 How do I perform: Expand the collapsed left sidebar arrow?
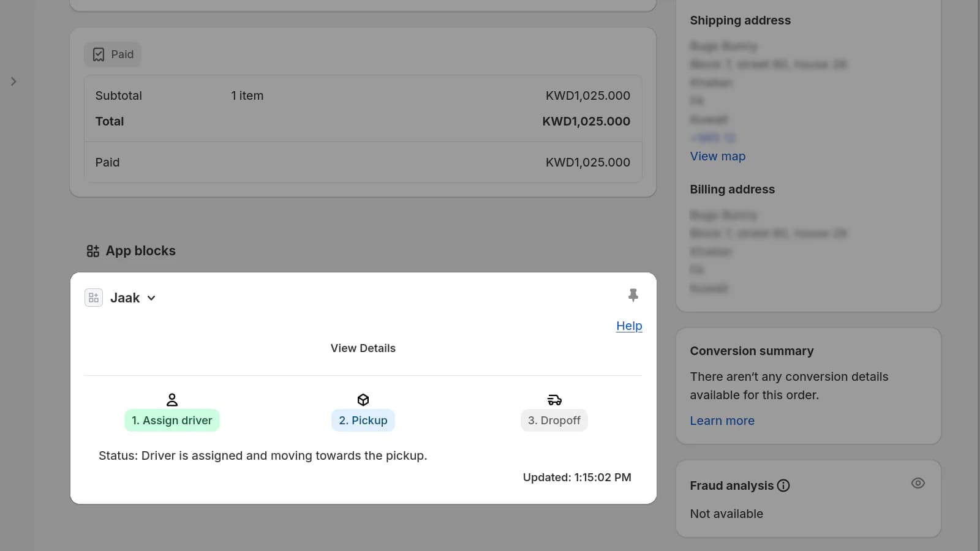[x=13, y=81]
